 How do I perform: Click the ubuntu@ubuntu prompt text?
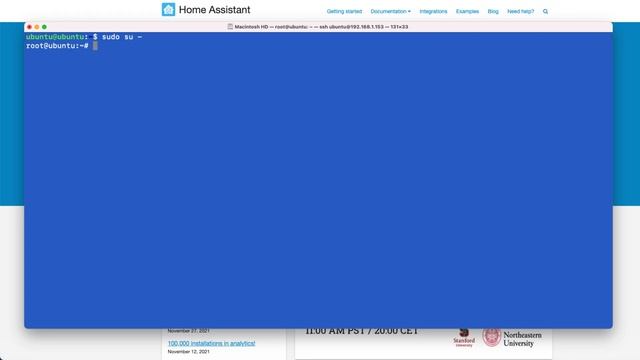click(x=55, y=37)
